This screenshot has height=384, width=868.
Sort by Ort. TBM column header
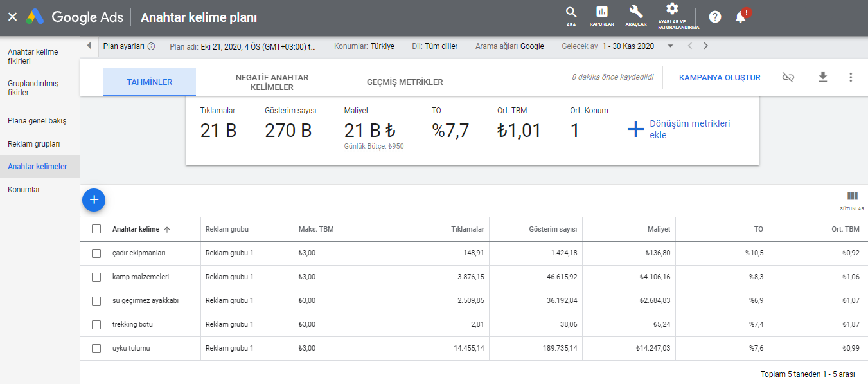point(845,229)
